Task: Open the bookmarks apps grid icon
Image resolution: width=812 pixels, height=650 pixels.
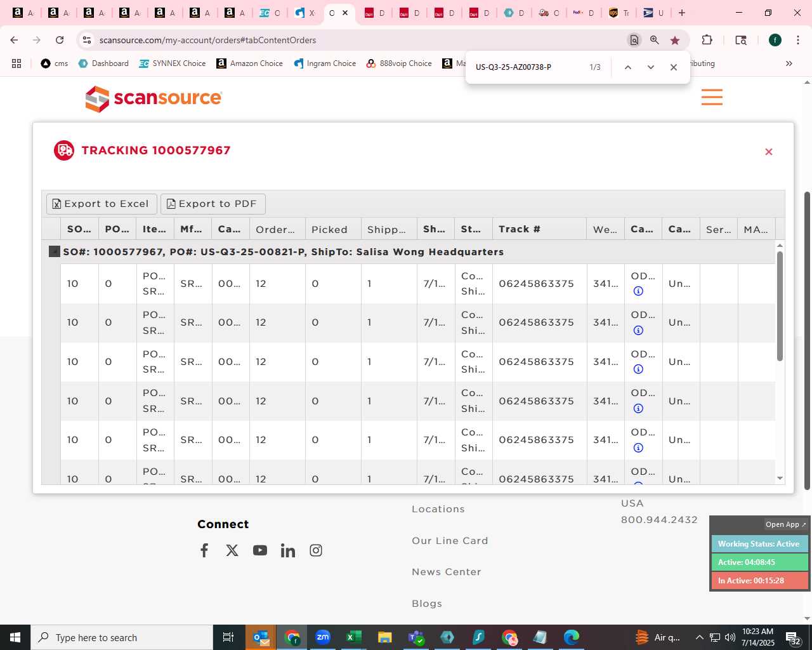Action: tap(16, 63)
